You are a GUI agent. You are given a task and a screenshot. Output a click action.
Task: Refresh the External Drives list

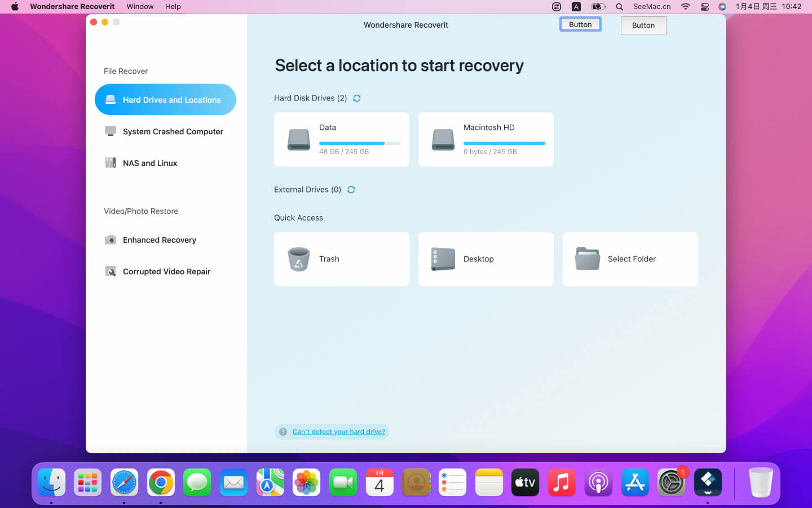(351, 190)
